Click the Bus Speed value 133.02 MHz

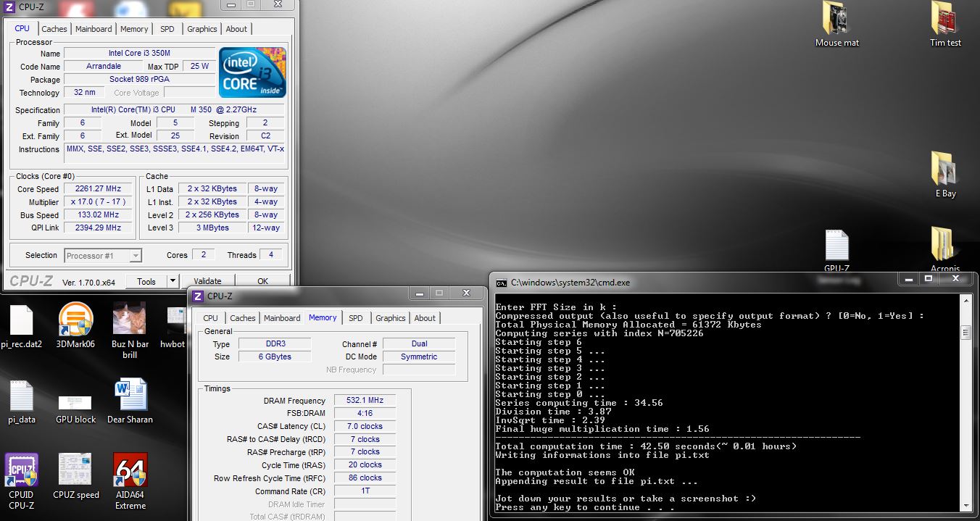99,214
